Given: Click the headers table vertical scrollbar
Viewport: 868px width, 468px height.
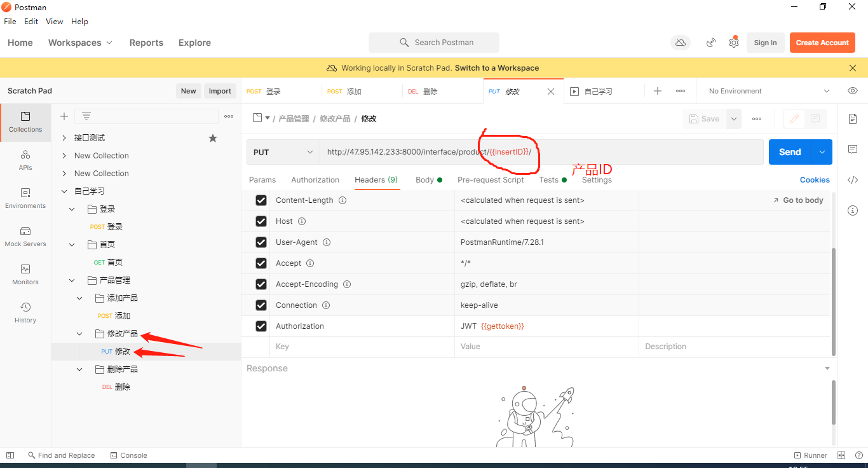Looking at the screenshot, I should pos(833,302).
